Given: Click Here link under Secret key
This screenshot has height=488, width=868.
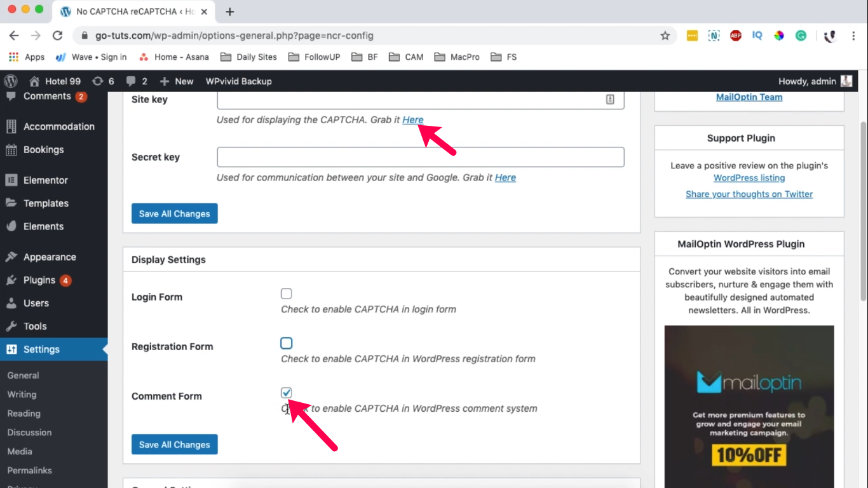Looking at the screenshot, I should (x=505, y=177).
